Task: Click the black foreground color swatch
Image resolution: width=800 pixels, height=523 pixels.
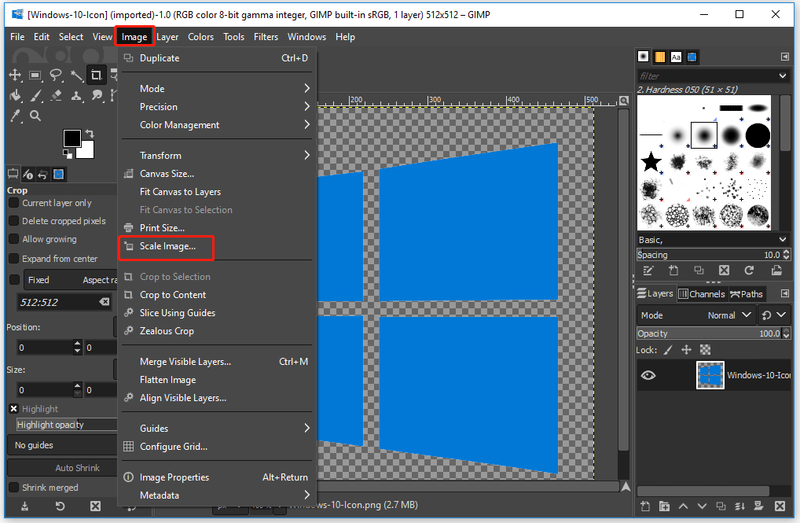Action: tap(72, 138)
